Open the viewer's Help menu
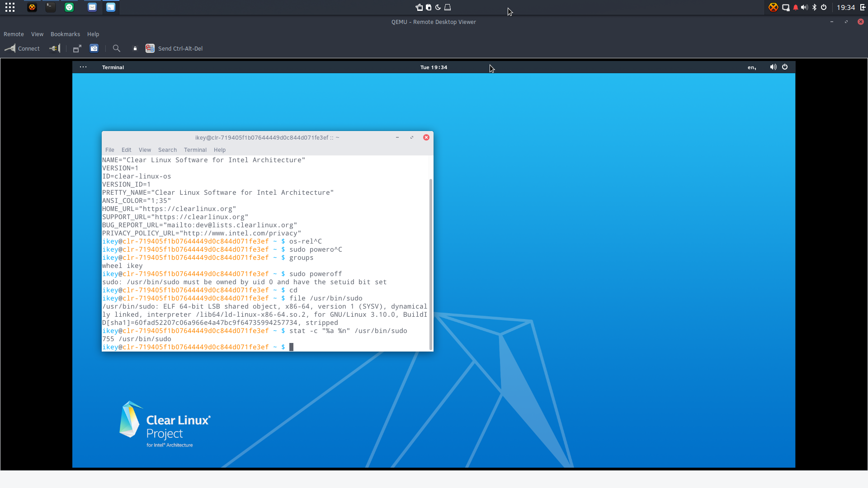This screenshot has height=488, width=868. (x=93, y=34)
